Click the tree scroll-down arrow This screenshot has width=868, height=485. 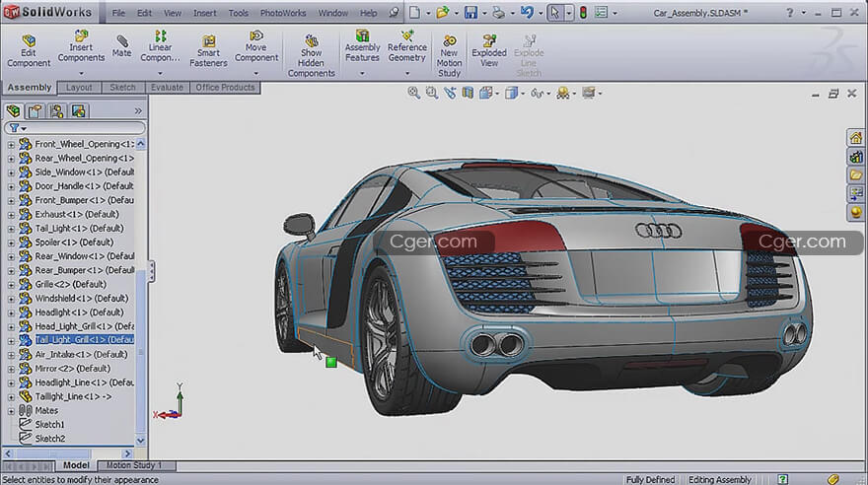141,441
